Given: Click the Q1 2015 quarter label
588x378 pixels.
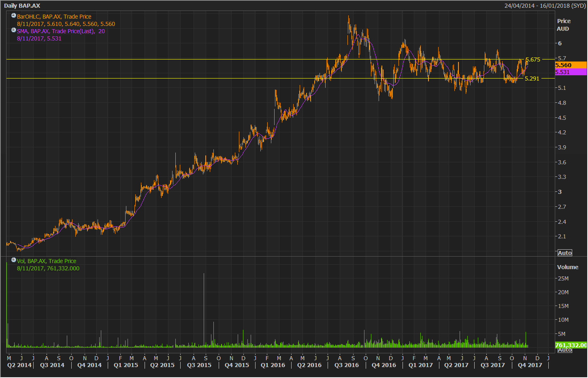Looking at the screenshot, I should (x=126, y=365).
